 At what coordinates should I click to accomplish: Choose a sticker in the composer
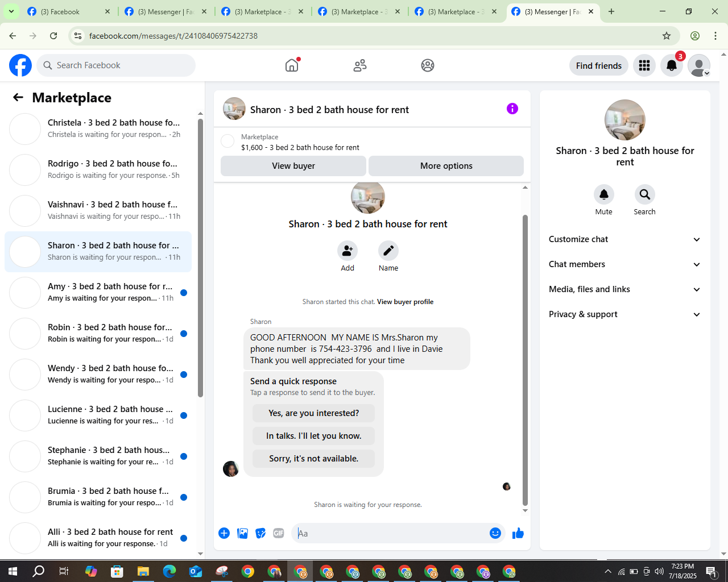tap(260, 533)
